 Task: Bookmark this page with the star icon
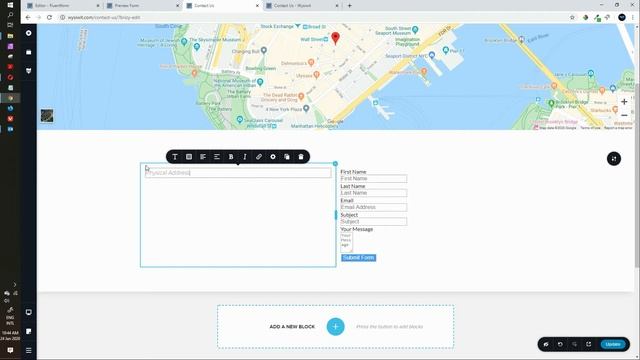click(572, 18)
